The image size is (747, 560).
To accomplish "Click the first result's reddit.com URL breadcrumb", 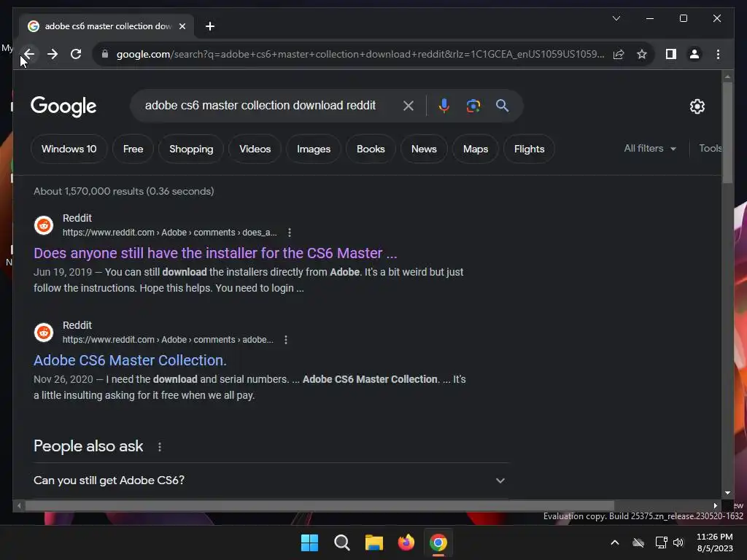I will 169,233.
